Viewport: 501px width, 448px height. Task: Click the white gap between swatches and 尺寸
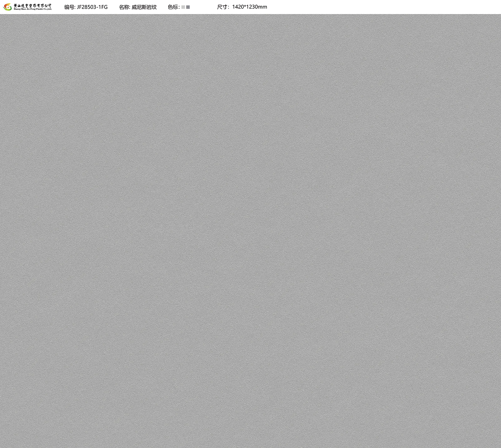tap(204, 7)
